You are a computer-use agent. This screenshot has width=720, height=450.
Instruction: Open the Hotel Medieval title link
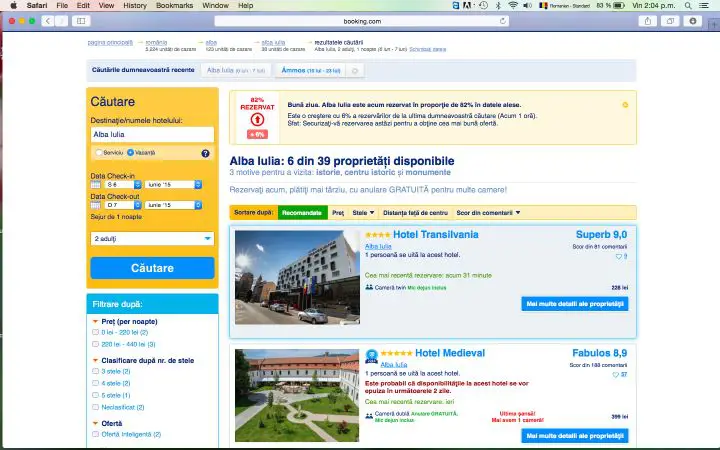[x=450, y=353]
